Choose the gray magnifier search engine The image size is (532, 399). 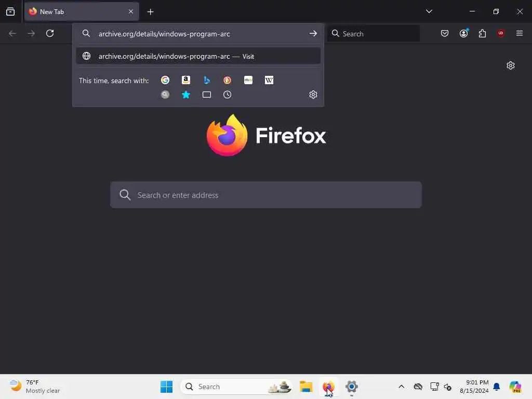point(165,95)
